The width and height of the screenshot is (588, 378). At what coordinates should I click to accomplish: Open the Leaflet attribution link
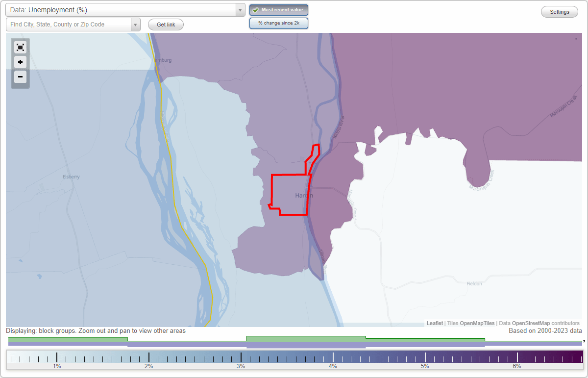433,323
